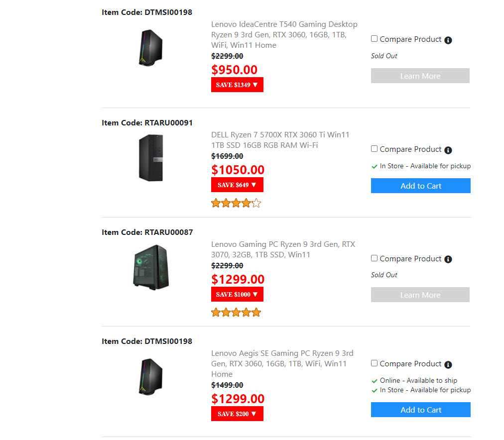Expand SAVE $649 savings details
504x440 pixels.
coord(237,185)
